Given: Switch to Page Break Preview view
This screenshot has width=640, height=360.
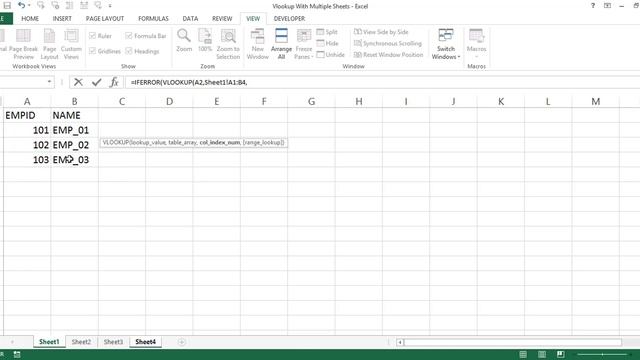Looking at the screenshot, I should pos(23,44).
